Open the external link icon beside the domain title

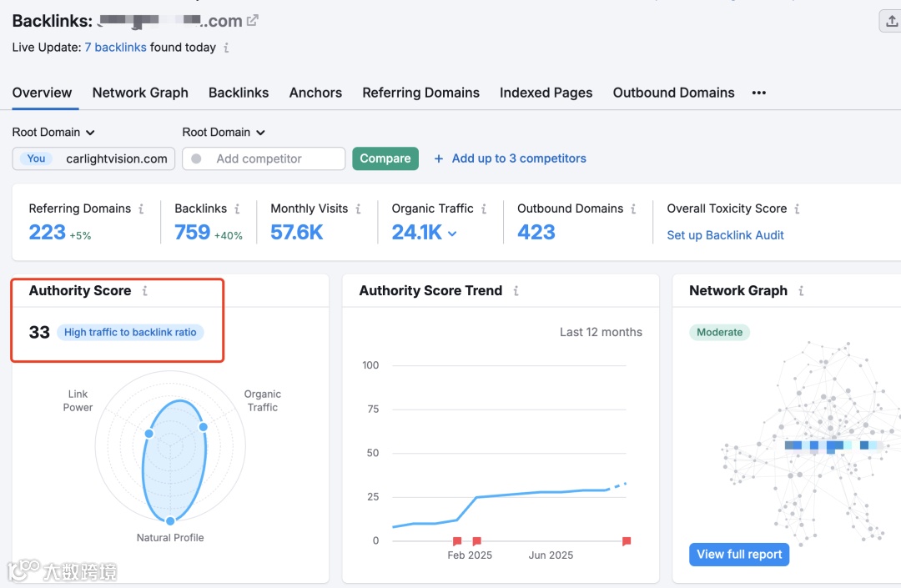click(252, 21)
